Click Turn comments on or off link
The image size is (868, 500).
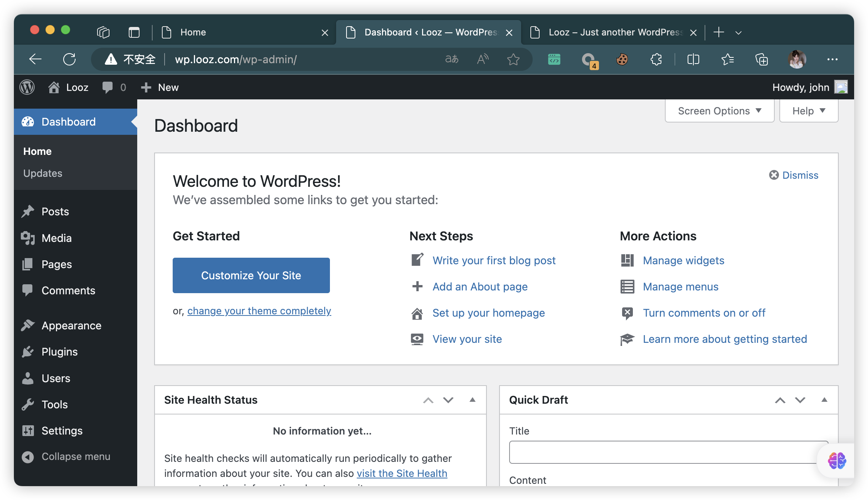click(x=704, y=313)
